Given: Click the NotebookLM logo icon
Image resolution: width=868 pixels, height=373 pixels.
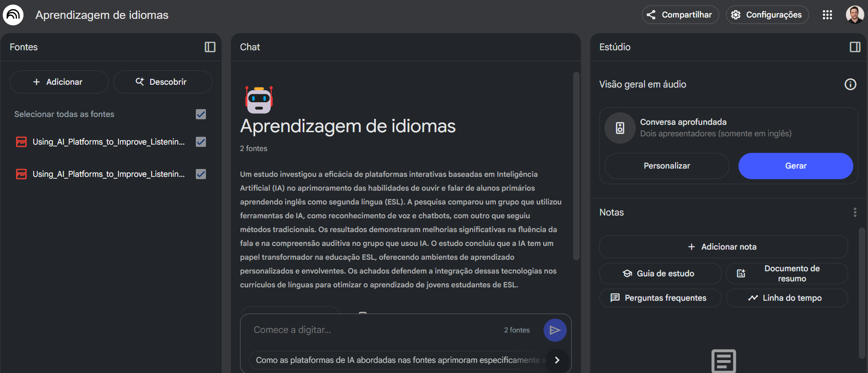Looking at the screenshot, I should tap(13, 15).
